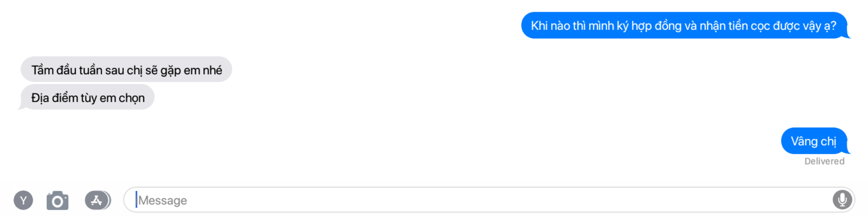This screenshot has width=868, height=217.
Task: Open the App Store apps drawer icon
Action: point(98,200)
